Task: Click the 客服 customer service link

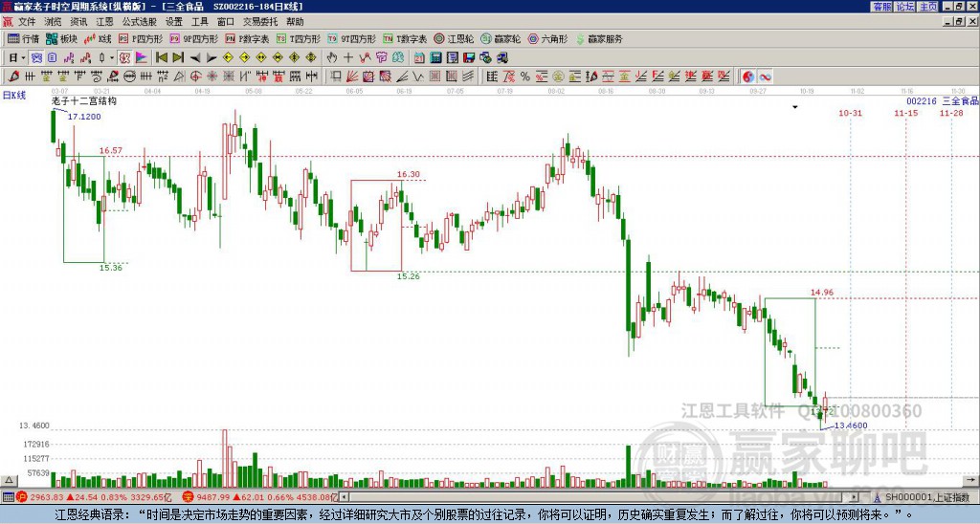Action: point(882,7)
